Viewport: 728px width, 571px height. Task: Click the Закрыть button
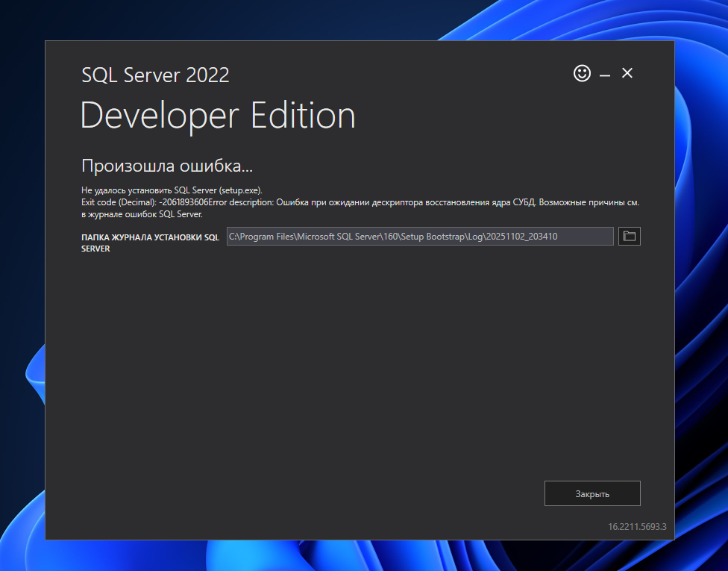point(592,493)
